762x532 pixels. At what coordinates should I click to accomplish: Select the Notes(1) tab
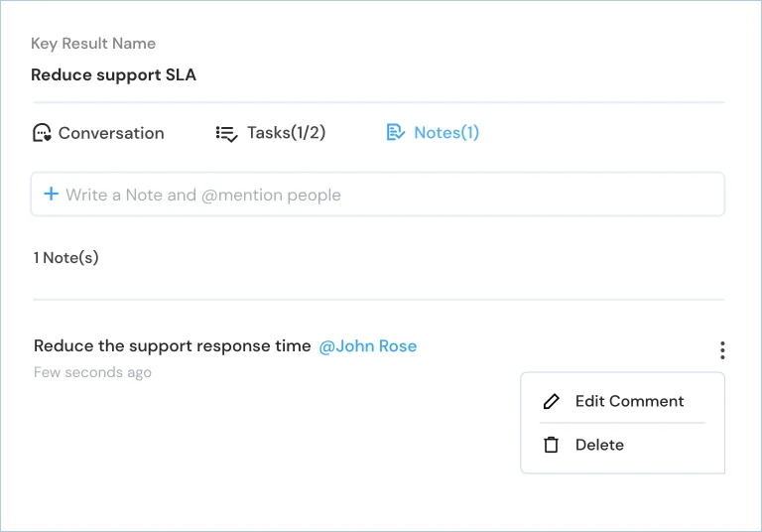[x=433, y=132]
